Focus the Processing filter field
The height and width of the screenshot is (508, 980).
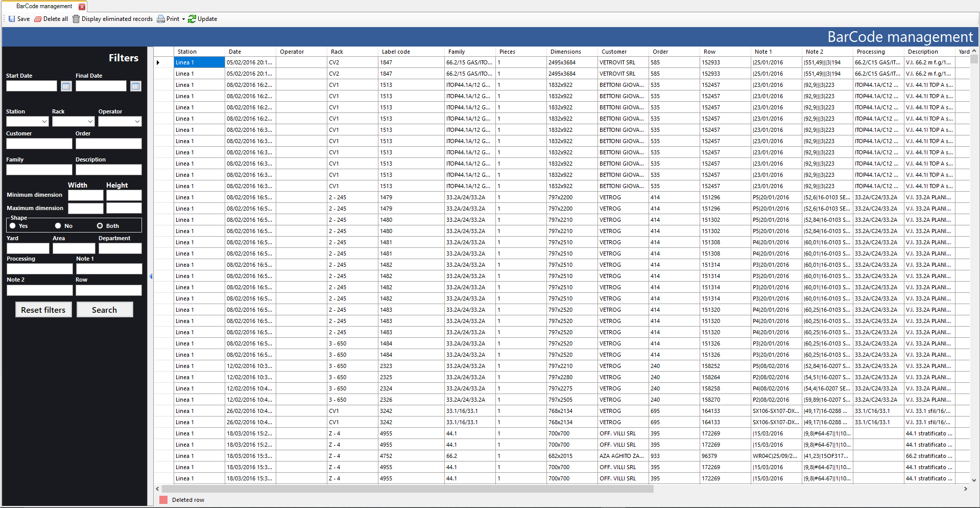(x=40, y=269)
